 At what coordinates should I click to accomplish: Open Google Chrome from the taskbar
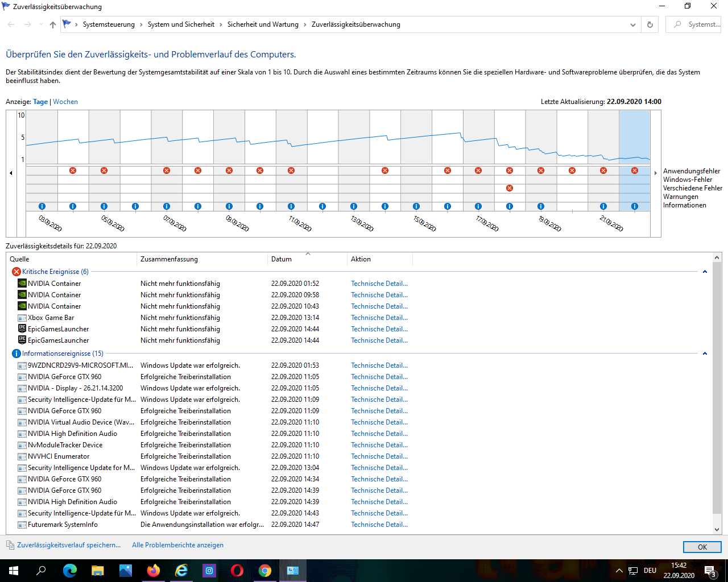pyautogui.click(x=265, y=571)
